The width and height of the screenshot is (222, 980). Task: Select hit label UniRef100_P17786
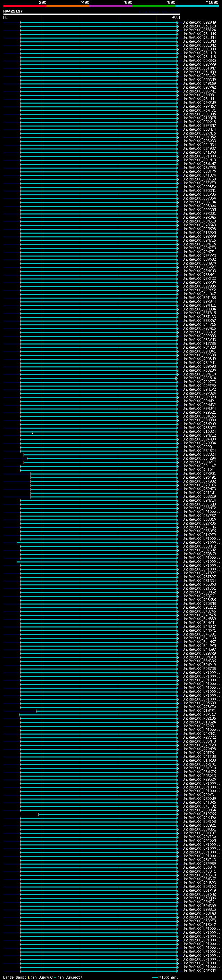pos(199,343)
